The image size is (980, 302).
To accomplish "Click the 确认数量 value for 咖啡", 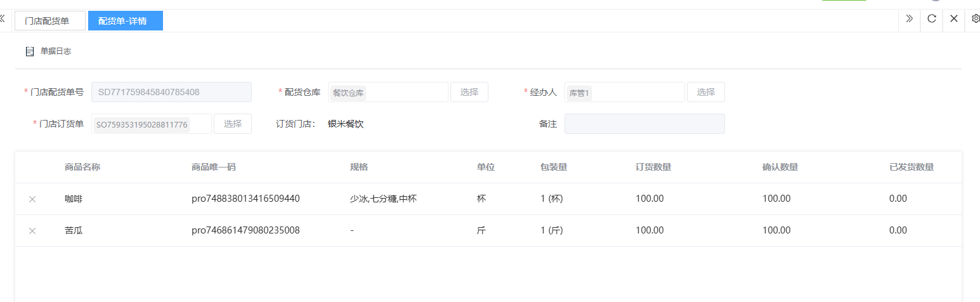I will click(x=776, y=199).
